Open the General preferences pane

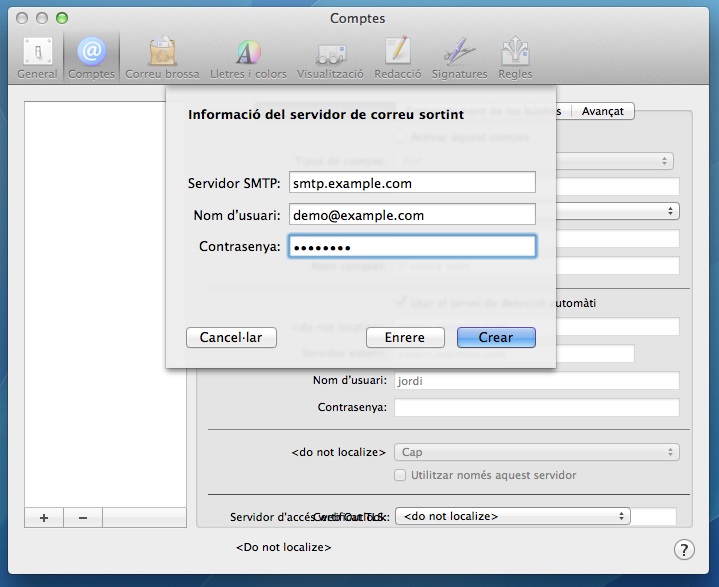[x=37, y=58]
